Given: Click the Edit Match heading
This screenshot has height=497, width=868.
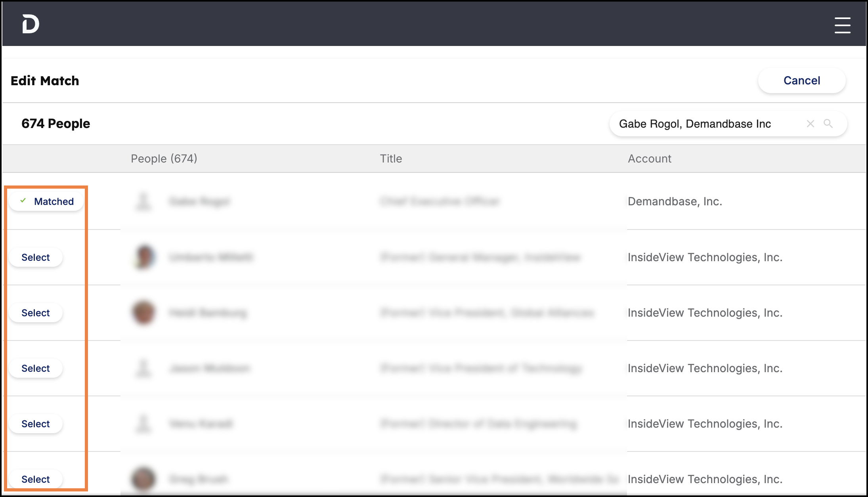Looking at the screenshot, I should pos(45,80).
